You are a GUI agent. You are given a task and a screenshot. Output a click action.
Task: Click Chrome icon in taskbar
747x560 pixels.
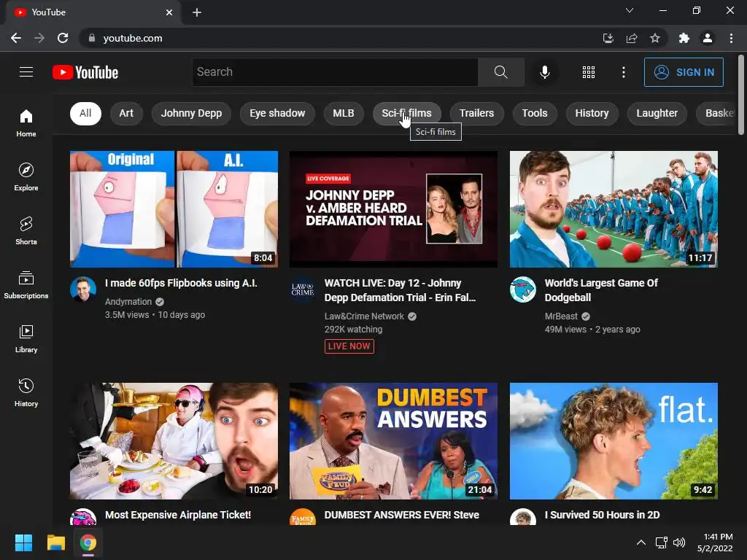(88, 542)
